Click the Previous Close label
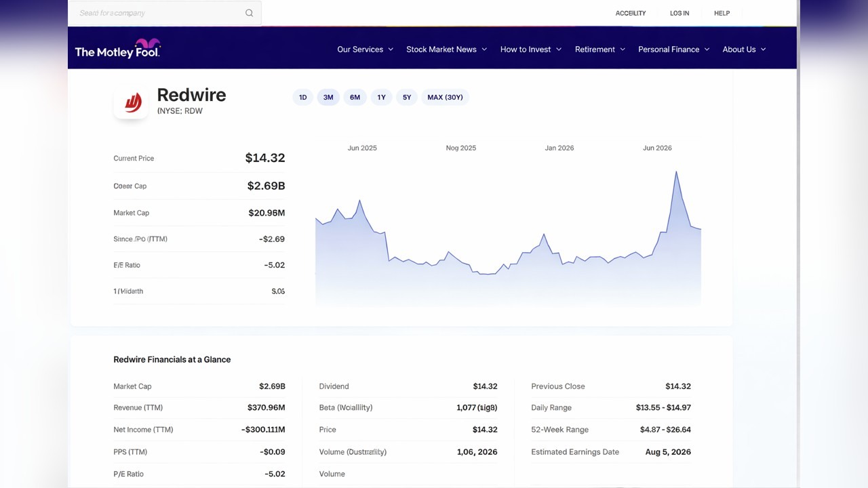The width and height of the screenshot is (868, 488). (x=558, y=386)
